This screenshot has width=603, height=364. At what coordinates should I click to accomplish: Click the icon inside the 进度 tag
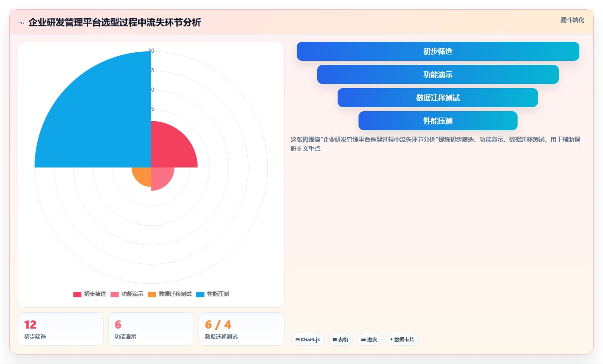coord(363,339)
